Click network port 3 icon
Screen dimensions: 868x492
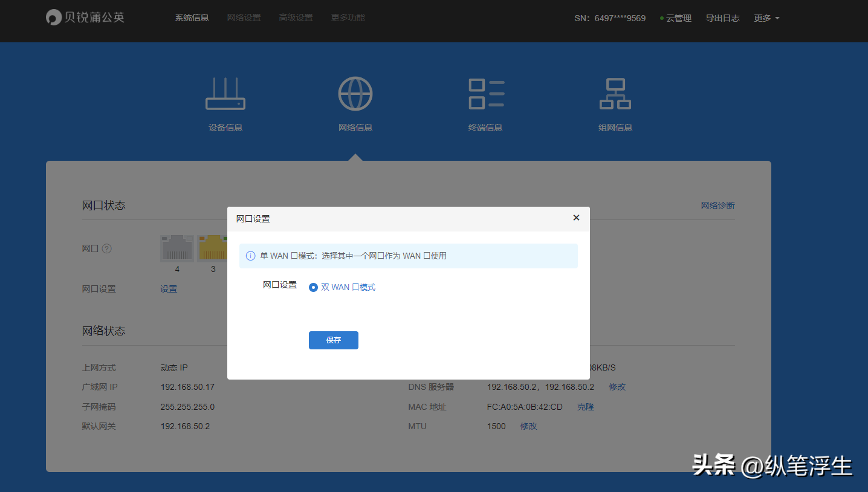tap(212, 248)
